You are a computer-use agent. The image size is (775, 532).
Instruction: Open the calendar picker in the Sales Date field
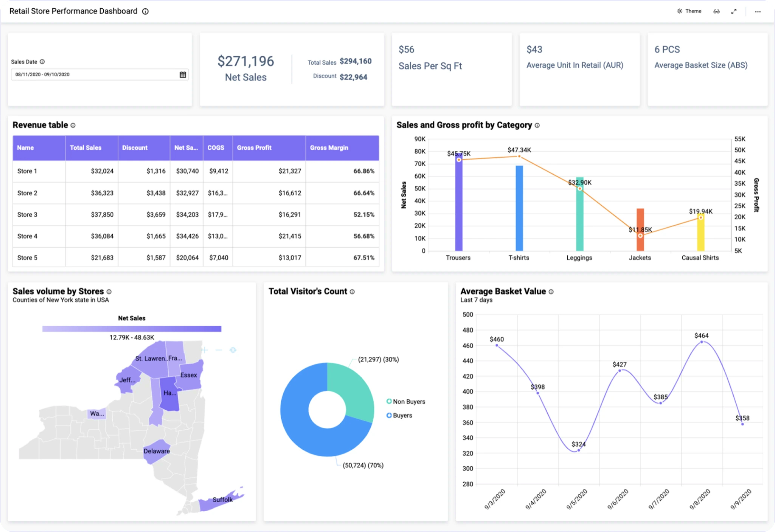pos(183,74)
